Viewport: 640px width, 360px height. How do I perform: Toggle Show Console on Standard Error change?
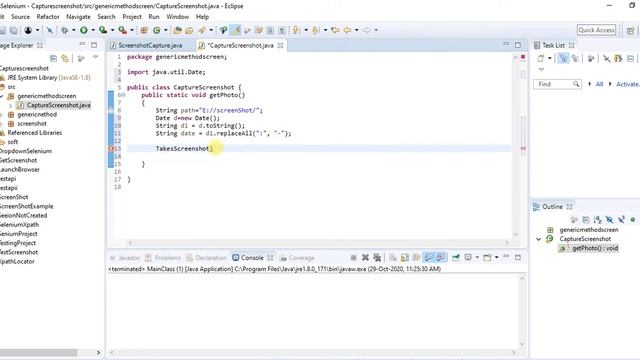441,258
